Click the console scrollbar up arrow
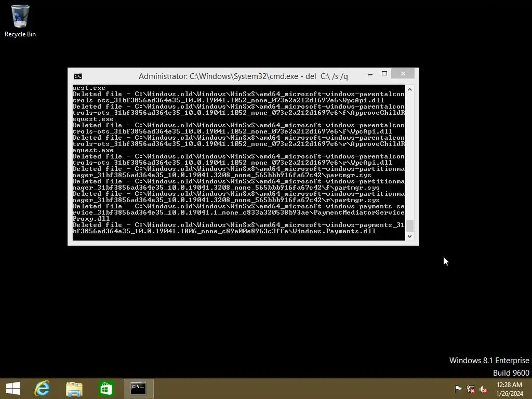Viewport: 532px width, 399px height. pos(409,89)
